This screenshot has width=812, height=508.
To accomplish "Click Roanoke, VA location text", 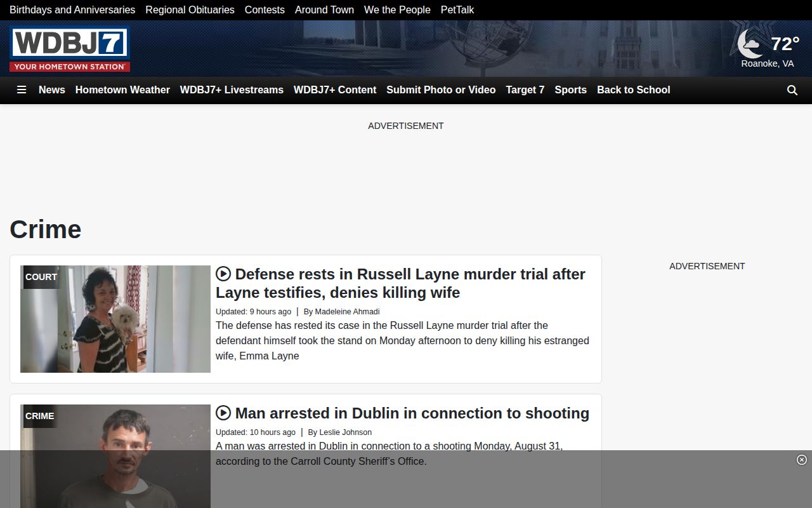I will click(768, 63).
